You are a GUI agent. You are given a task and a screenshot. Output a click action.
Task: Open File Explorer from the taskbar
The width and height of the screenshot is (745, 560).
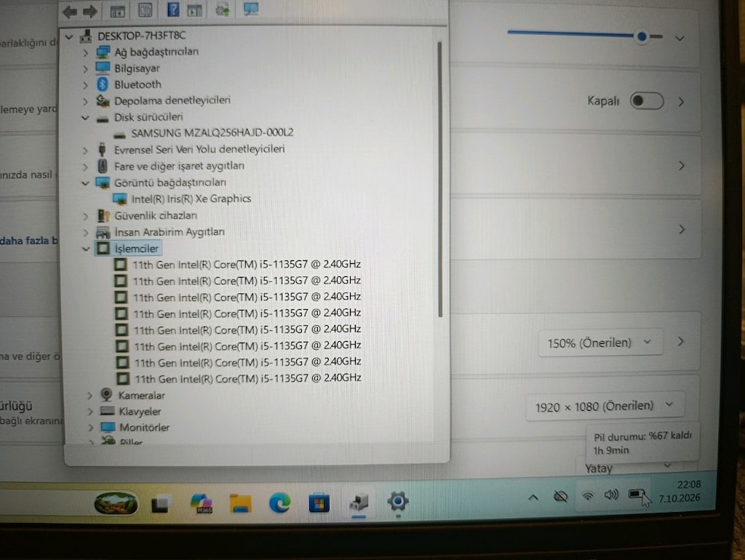click(x=241, y=503)
